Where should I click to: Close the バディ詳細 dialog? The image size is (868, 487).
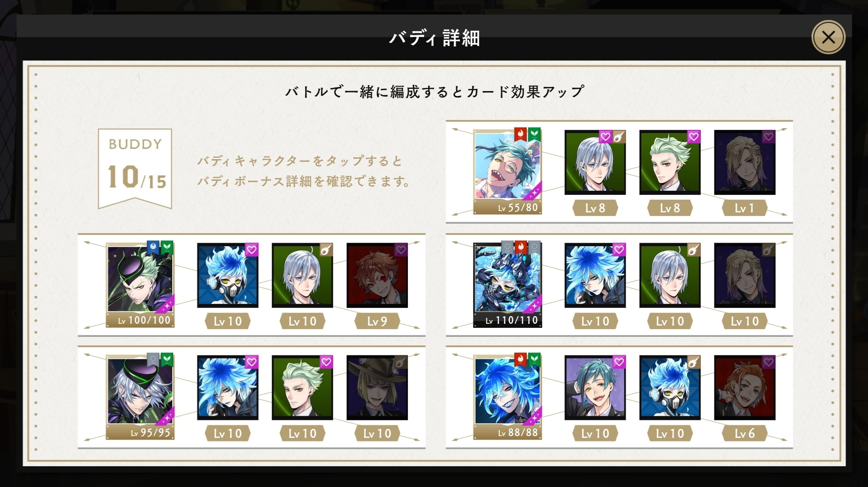tap(828, 37)
